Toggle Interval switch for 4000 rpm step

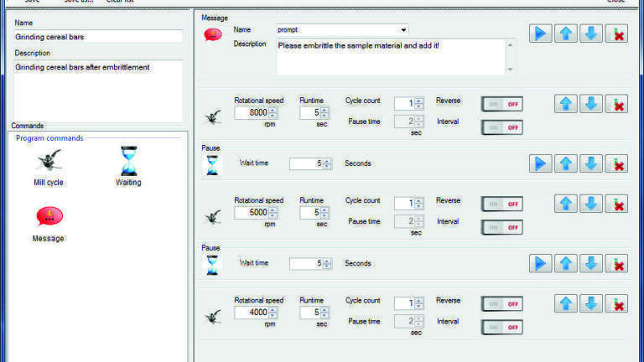(502, 328)
